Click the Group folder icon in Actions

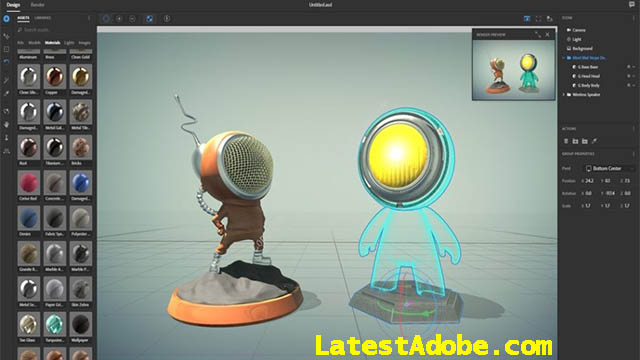pos(575,141)
